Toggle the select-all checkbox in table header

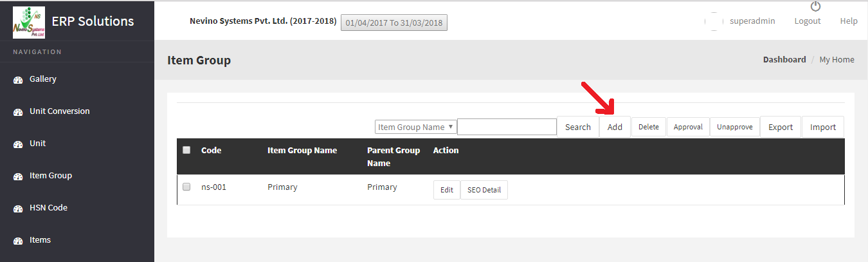point(186,150)
